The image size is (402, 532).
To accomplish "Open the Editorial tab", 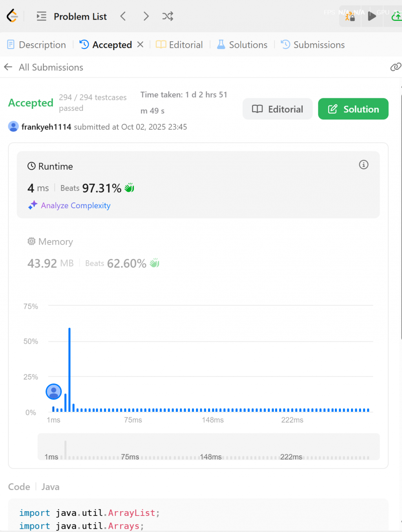I will point(179,45).
